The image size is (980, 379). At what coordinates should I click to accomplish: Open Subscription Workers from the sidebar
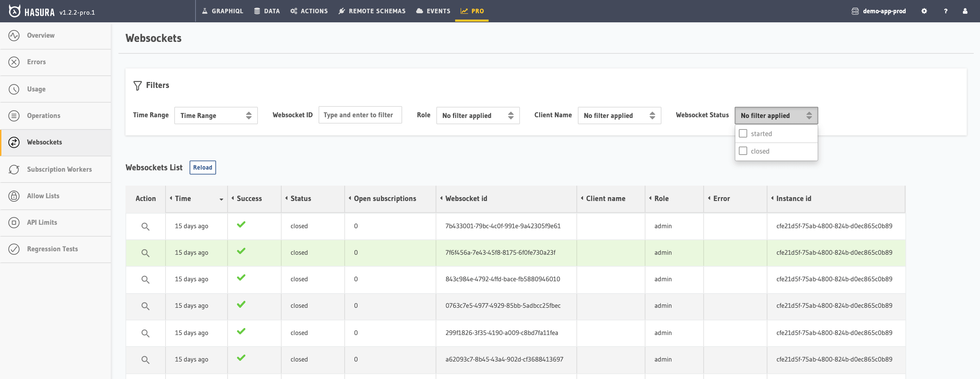click(14, 169)
